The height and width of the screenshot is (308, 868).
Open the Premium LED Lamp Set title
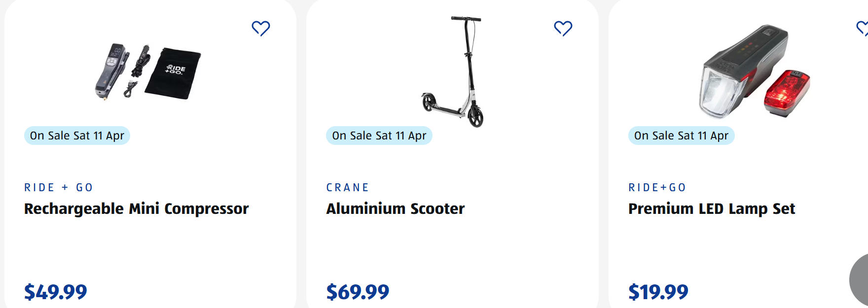712,209
